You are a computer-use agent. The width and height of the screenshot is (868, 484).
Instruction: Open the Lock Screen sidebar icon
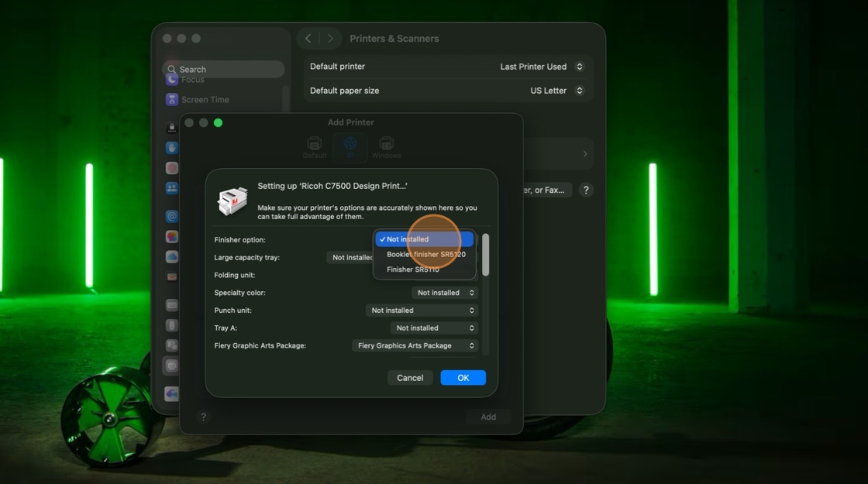[x=171, y=128]
